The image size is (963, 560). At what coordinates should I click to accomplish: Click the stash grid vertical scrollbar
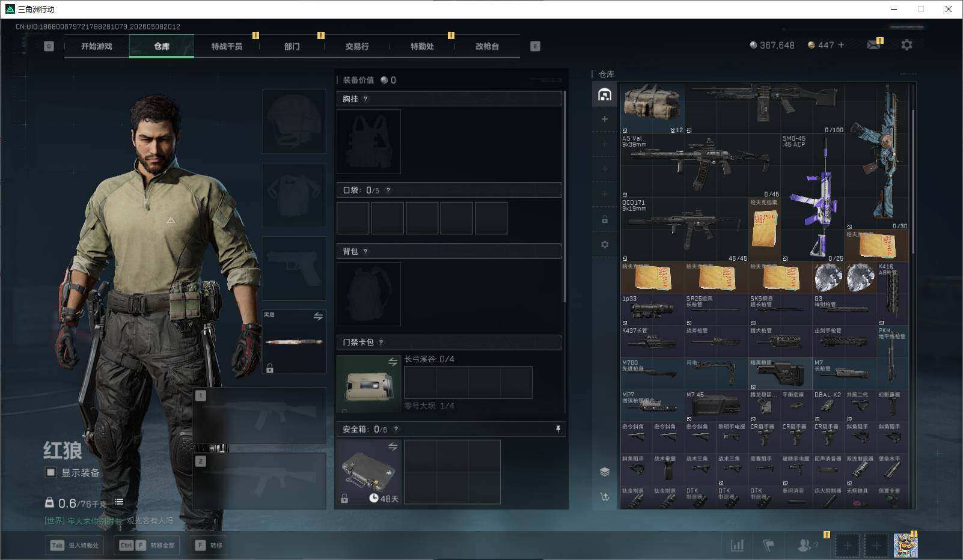pyautogui.click(x=913, y=180)
